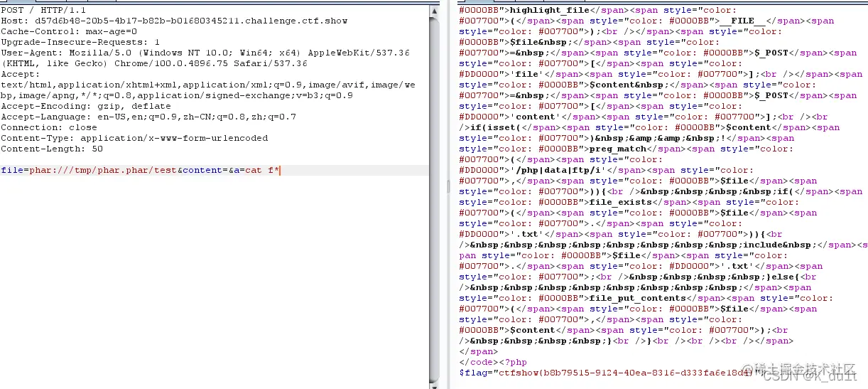Click the closing "</code><?php" line in the response
Image resolution: width=868 pixels, height=389 pixels.
[x=494, y=362]
